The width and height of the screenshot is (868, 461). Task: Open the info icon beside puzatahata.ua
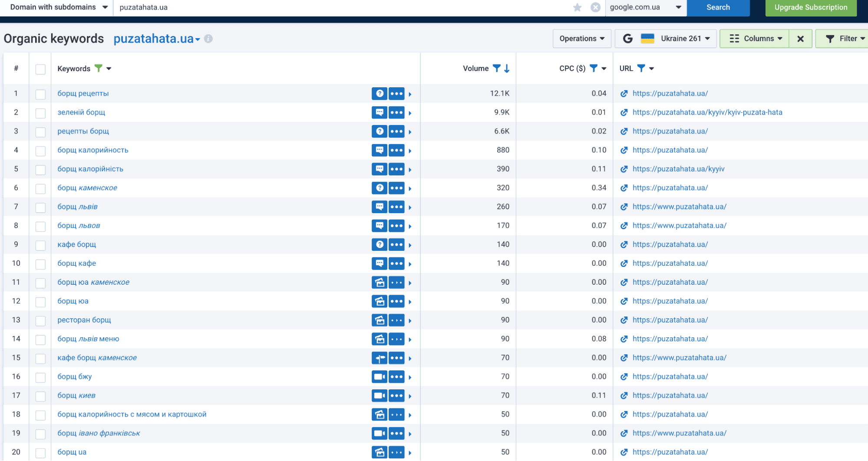(x=208, y=39)
